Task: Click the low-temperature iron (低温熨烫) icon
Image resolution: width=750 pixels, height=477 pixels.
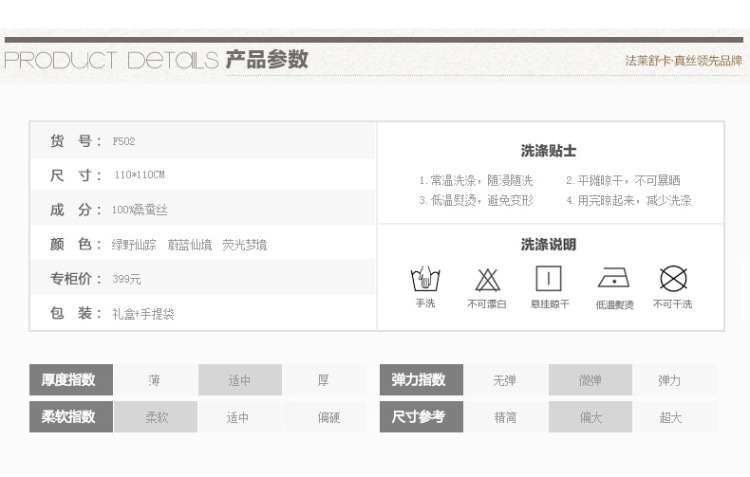Action: tap(613, 279)
